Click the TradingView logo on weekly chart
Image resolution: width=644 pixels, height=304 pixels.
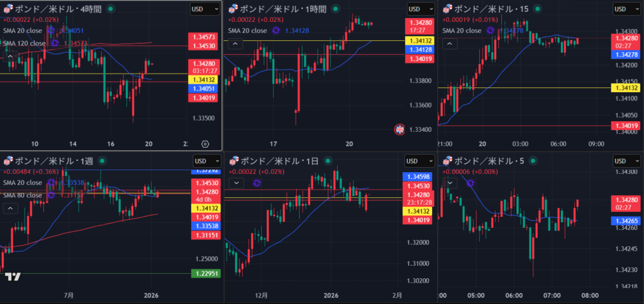pos(12,276)
